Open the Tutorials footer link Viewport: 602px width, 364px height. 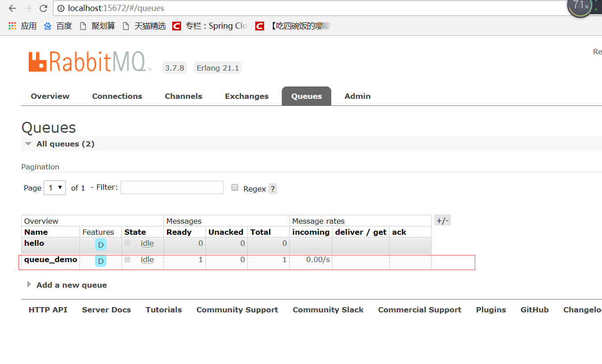[x=164, y=310]
